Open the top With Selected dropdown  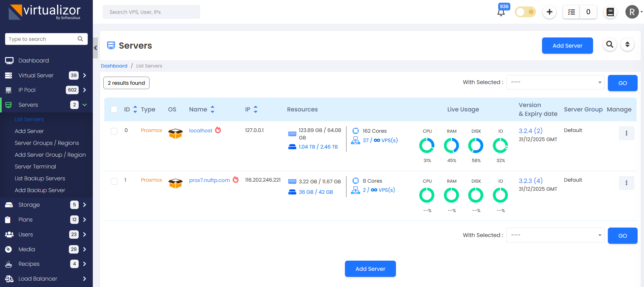click(555, 82)
